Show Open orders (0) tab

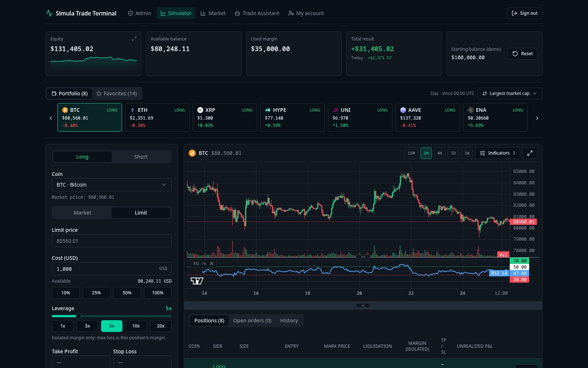click(252, 321)
